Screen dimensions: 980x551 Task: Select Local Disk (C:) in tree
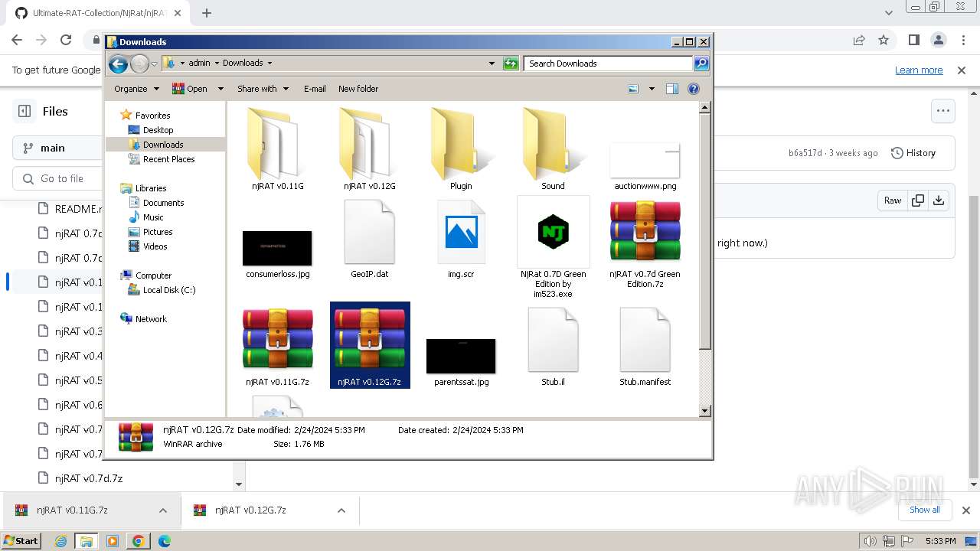169,290
